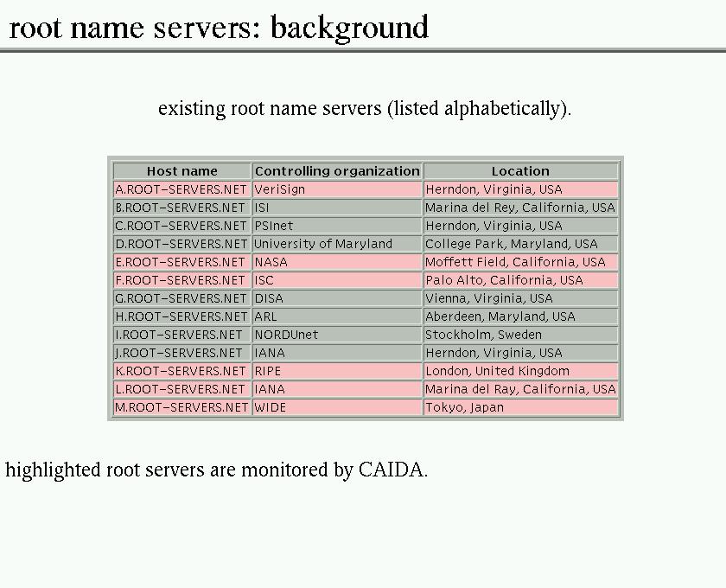The width and height of the screenshot is (726, 588).
Task: Click the 'existing root name servers' subtitle
Action: click(365, 109)
